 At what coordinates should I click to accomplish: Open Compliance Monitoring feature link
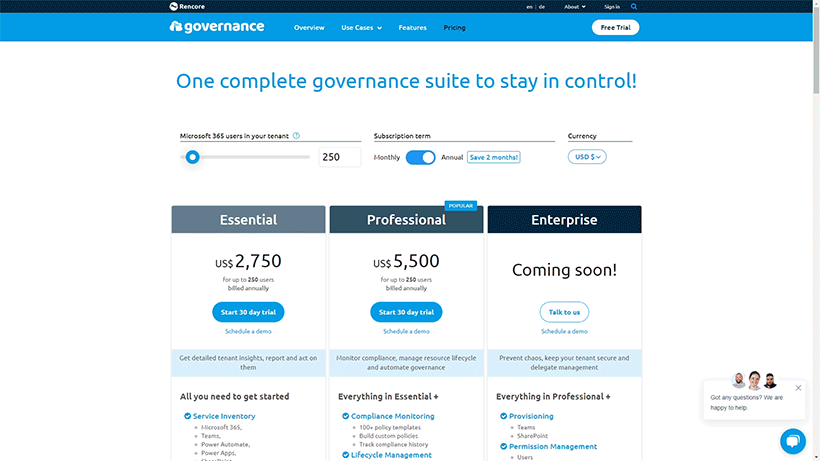coord(393,416)
